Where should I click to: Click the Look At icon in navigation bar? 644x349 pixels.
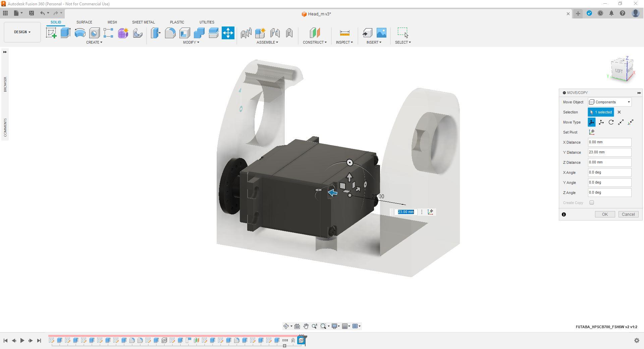[297, 326]
